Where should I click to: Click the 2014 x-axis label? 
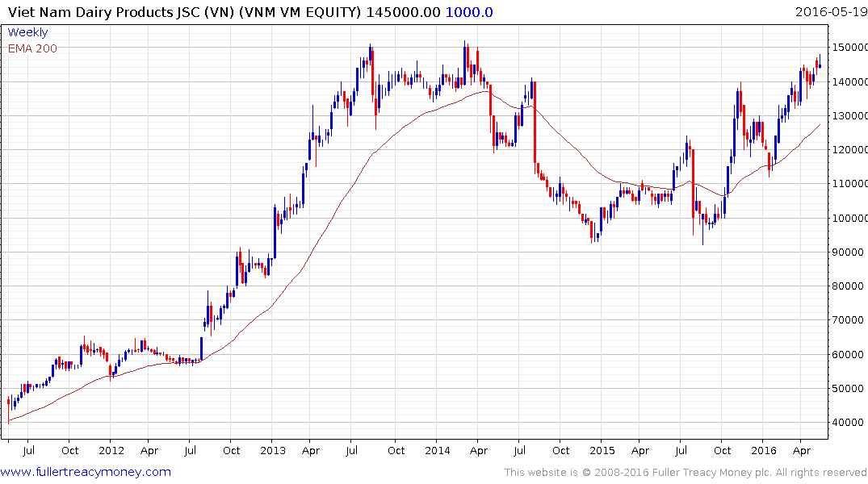438,451
